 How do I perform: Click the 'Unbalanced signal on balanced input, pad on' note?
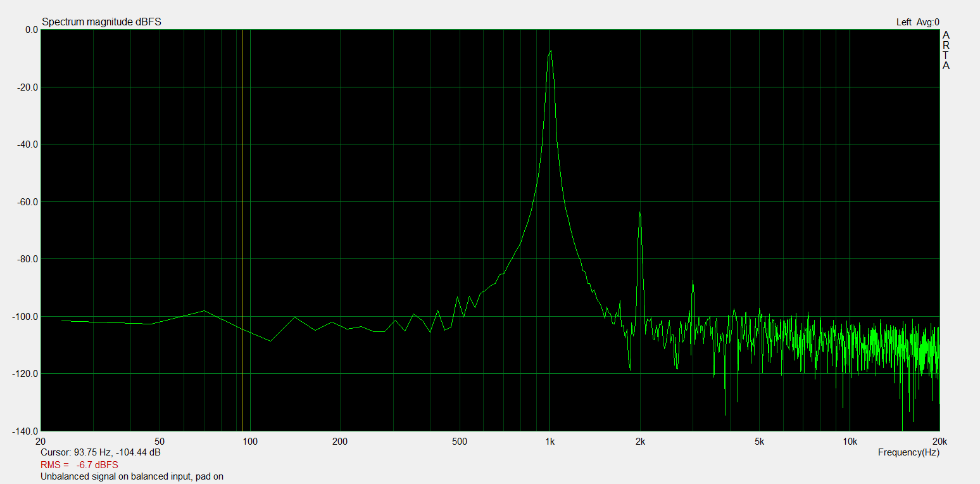click(x=132, y=476)
